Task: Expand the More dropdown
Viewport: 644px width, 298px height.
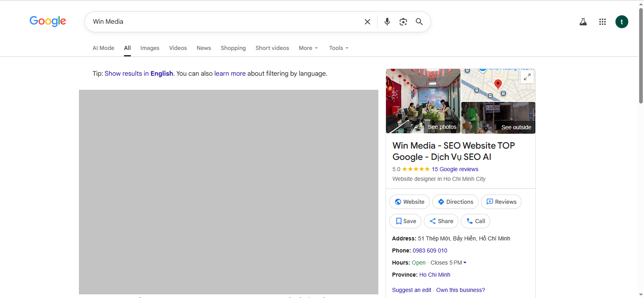Action: [308, 48]
